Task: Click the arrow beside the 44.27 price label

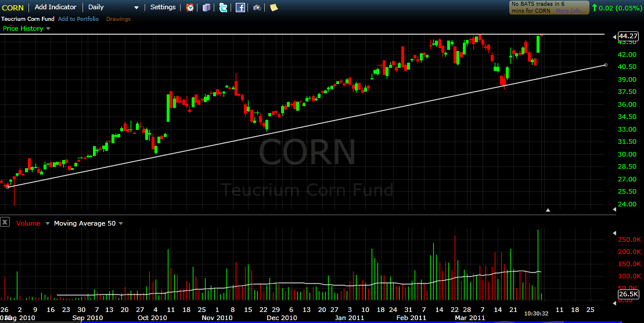Action: (614, 37)
